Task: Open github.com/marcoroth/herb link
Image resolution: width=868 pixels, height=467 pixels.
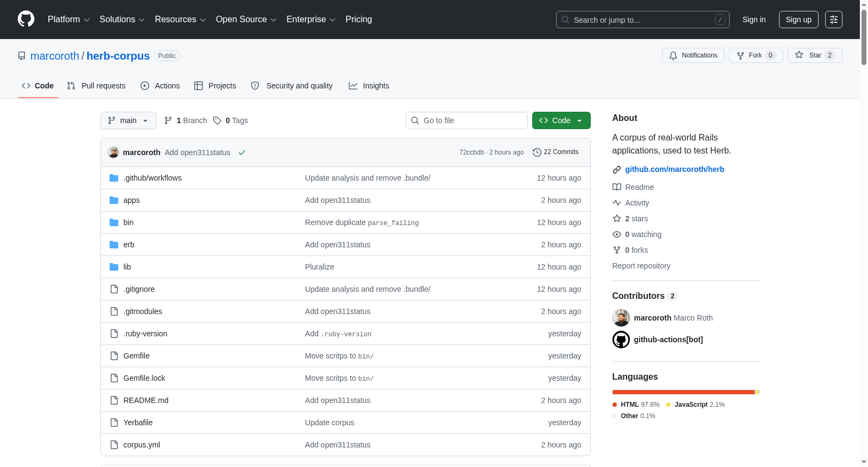Action: coord(674,169)
